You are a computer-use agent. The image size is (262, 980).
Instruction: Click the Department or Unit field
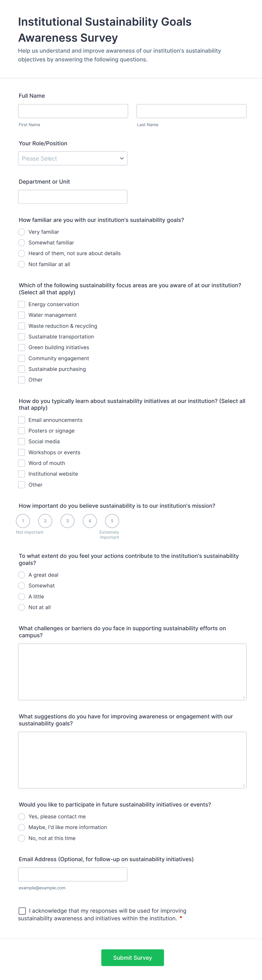pyautogui.click(x=73, y=197)
